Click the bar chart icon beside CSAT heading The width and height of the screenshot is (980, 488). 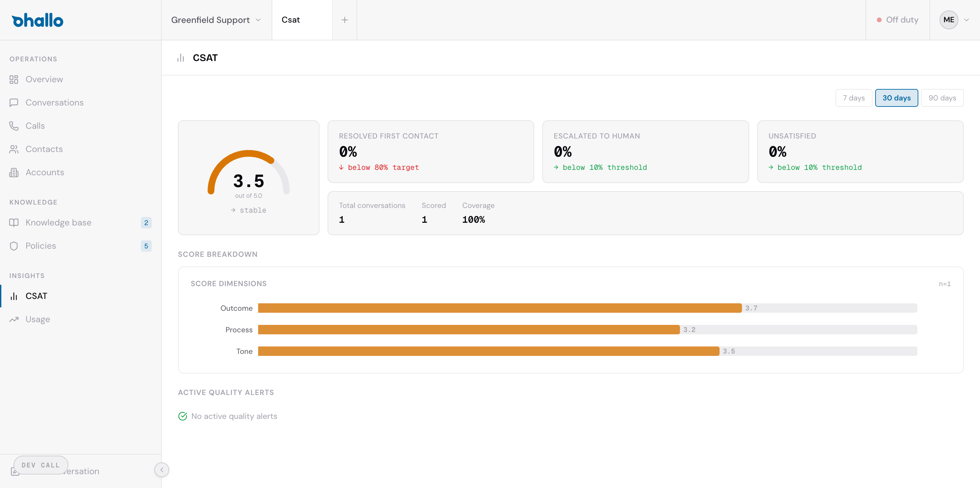tap(181, 58)
